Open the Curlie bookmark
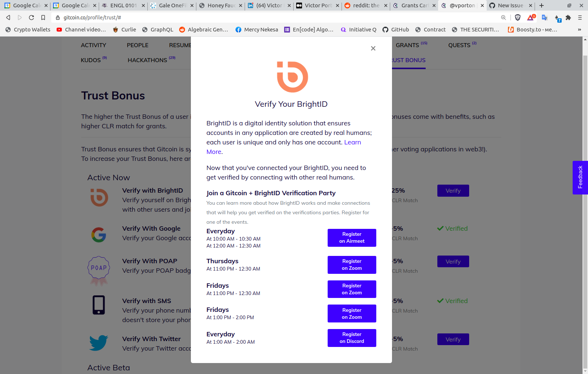Viewport: 588px width, 374px height. [x=124, y=30]
